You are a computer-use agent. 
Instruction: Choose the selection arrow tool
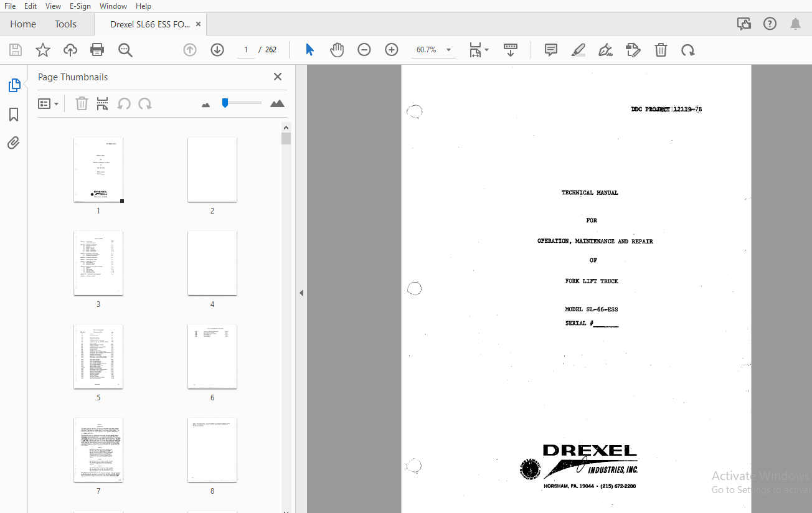coord(309,50)
